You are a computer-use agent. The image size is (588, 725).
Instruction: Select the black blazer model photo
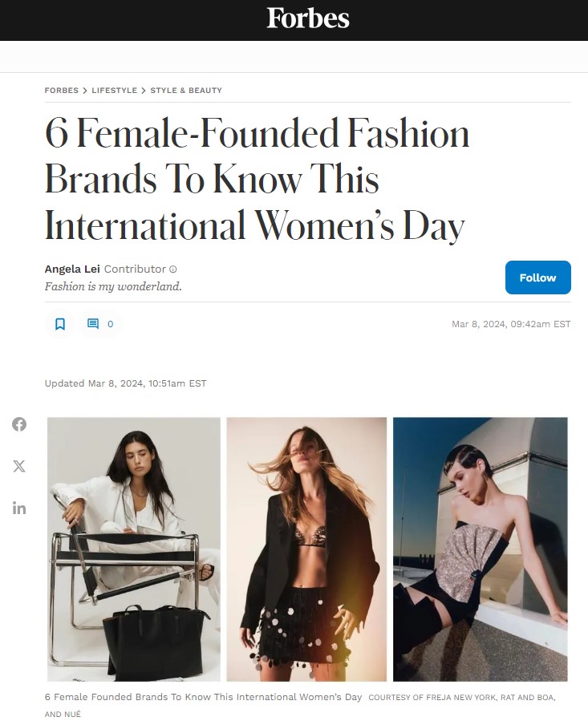click(x=306, y=549)
